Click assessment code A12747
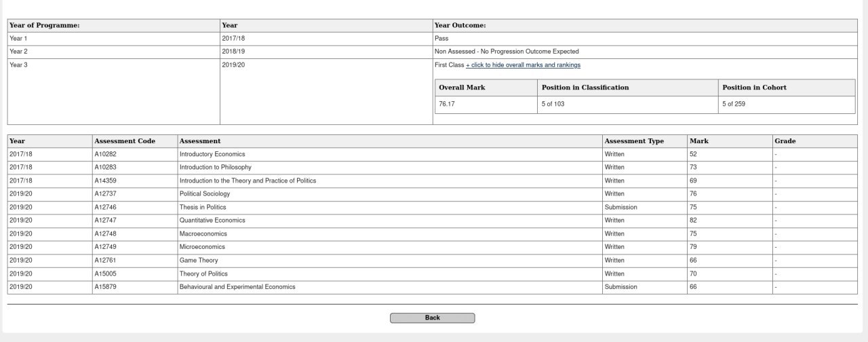 [x=105, y=221]
